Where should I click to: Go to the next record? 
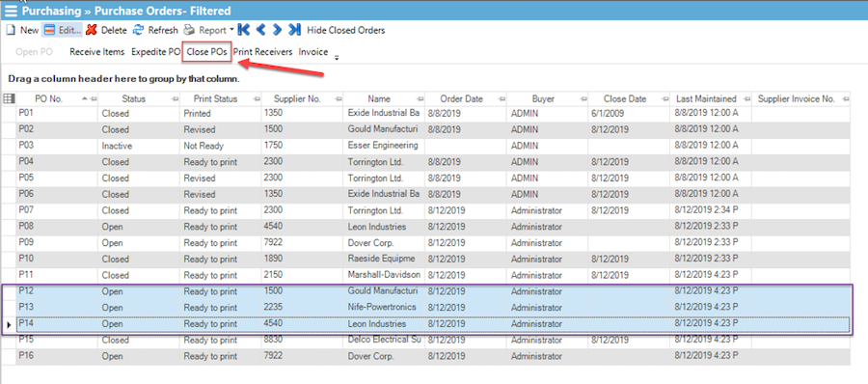point(278,30)
